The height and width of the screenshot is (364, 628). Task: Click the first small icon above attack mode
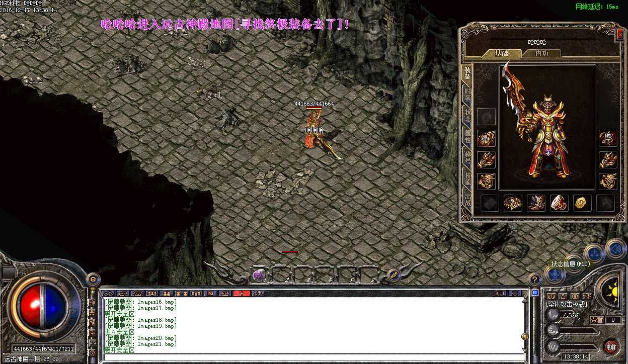tap(551, 296)
